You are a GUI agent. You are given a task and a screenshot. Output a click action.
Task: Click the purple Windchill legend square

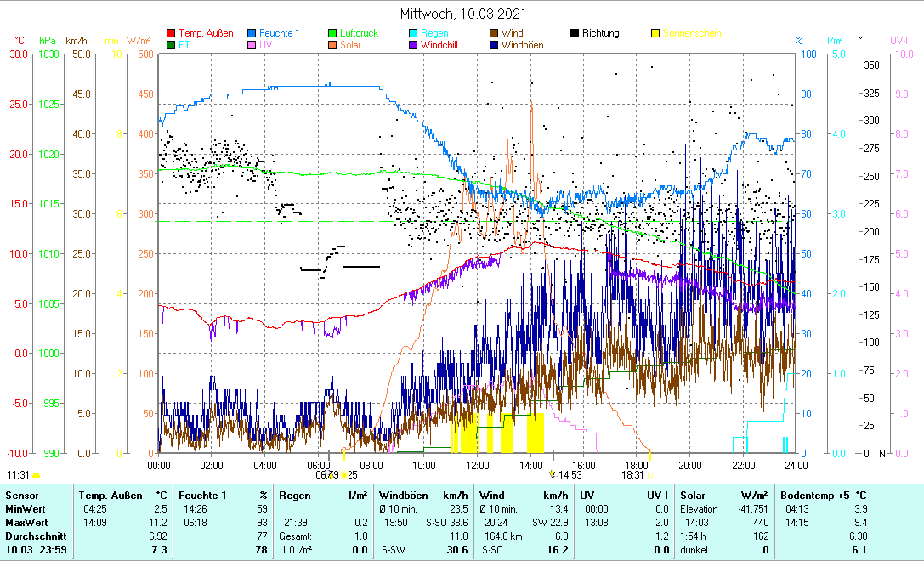point(414,45)
